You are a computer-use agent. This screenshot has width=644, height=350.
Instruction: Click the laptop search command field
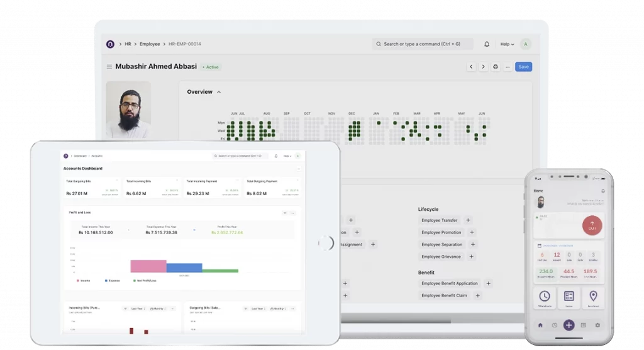point(423,44)
